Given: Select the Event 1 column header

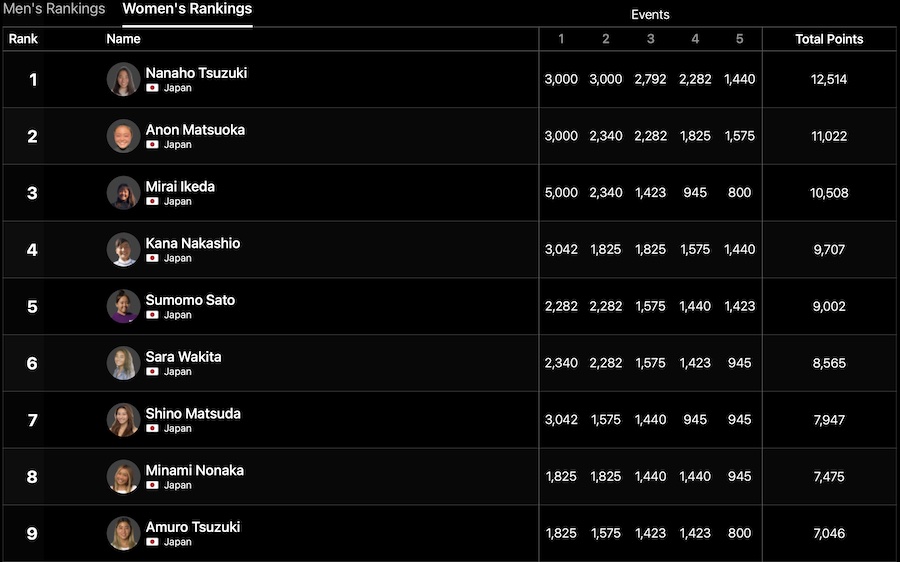Looking at the screenshot, I should 561,40.
